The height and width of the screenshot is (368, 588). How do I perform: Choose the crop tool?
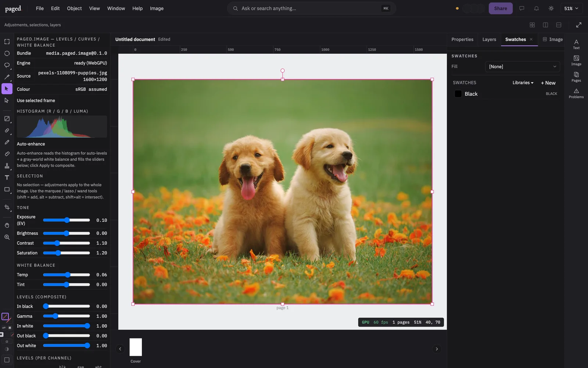7,207
